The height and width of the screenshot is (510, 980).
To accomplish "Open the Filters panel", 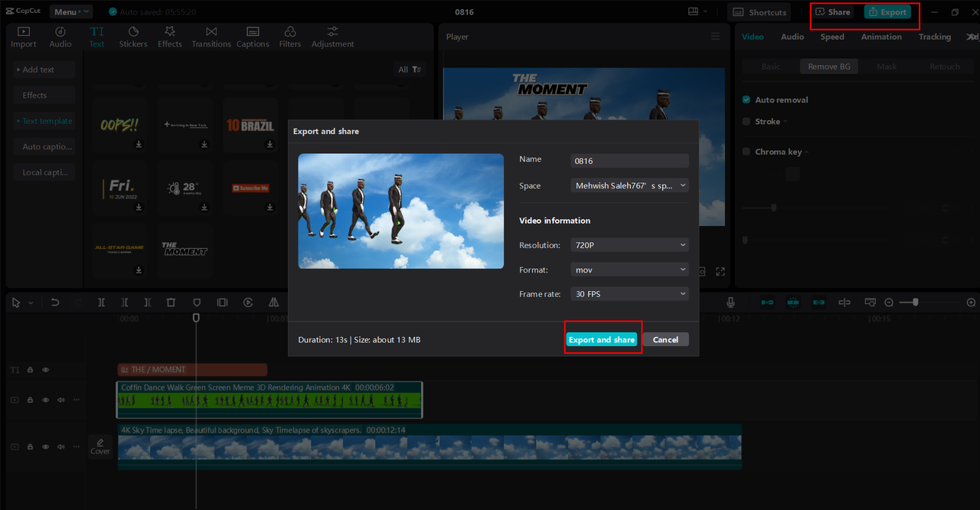I will [x=290, y=37].
